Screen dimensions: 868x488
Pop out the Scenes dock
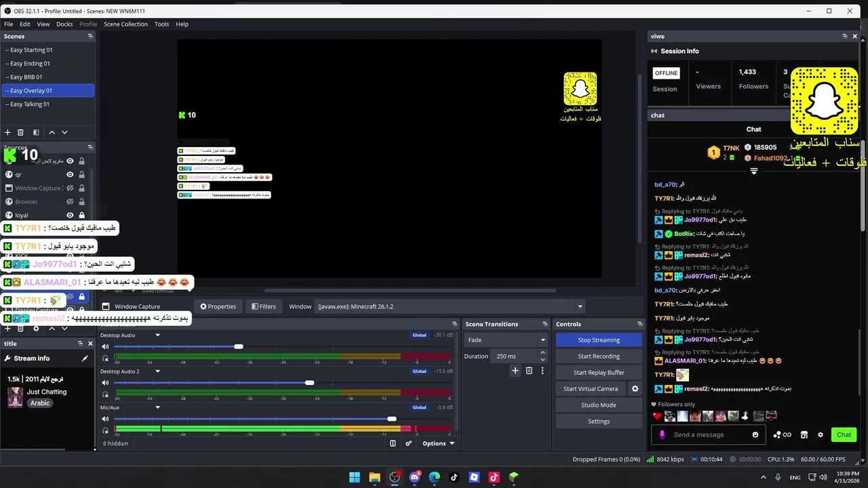(x=90, y=37)
